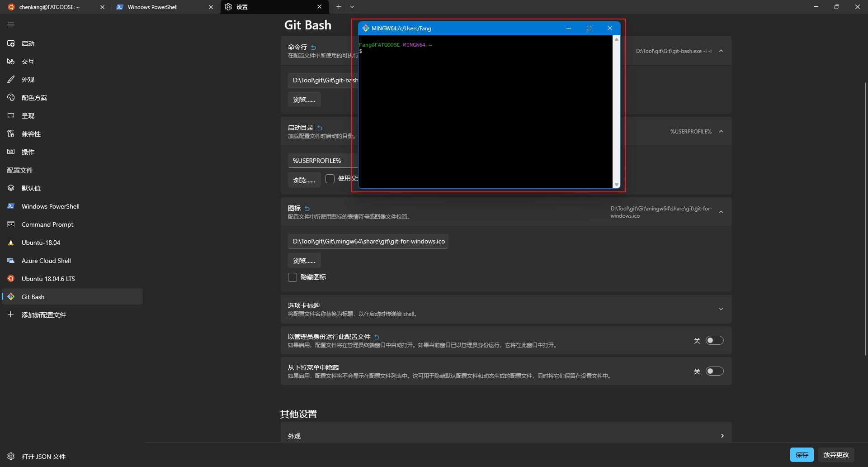
Task: Open the 呈现 settings page
Action: click(72, 116)
